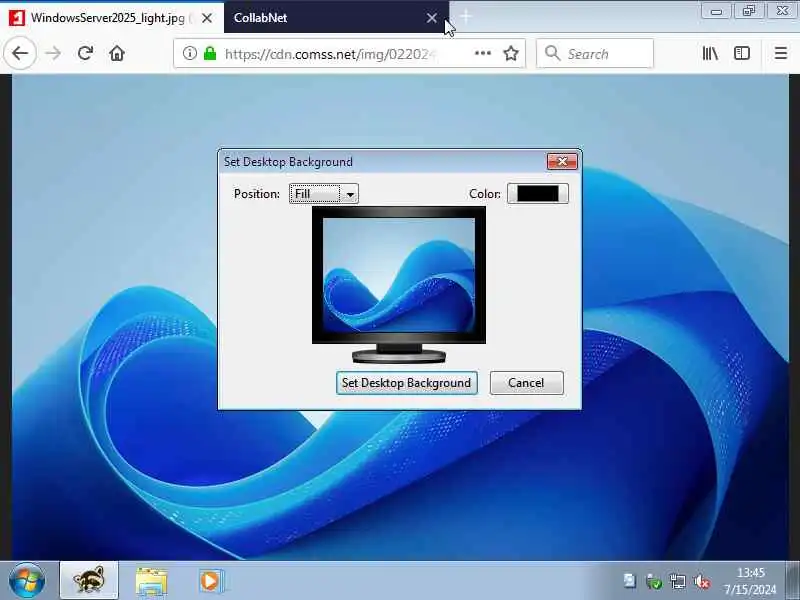The image size is (800, 600).
Task: Go back using the browser back arrow
Action: pyautogui.click(x=20, y=53)
